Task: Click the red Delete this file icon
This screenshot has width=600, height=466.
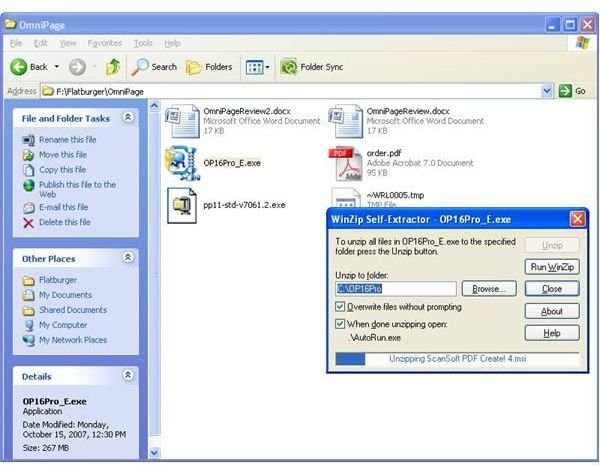Action: [x=28, y=223]
